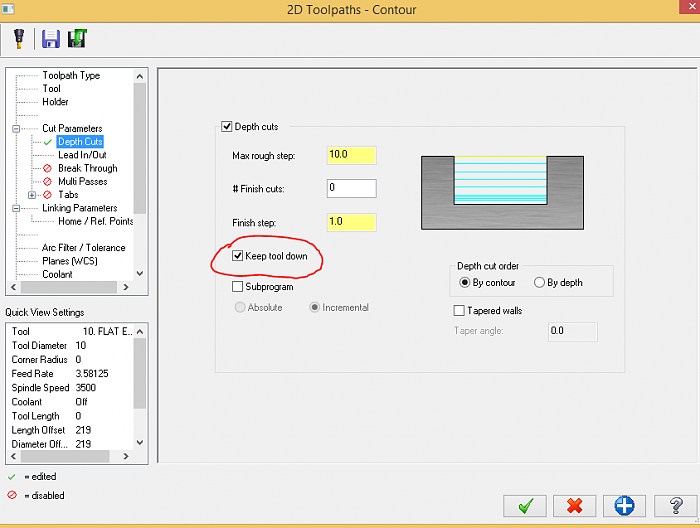Open the Holder page
The image size is (700, 528).
(x=55, y=102)
